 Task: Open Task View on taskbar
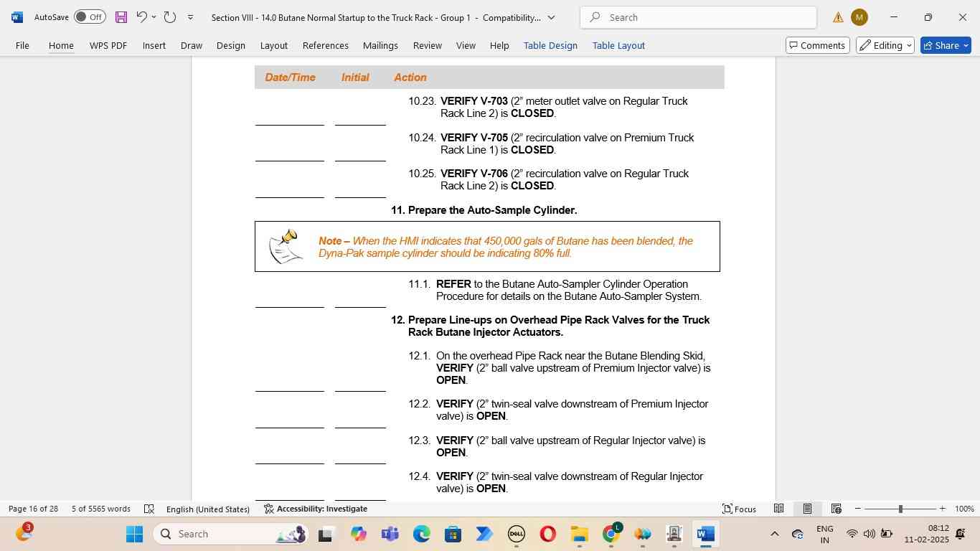pyautogui.click(x=326, y=534)
